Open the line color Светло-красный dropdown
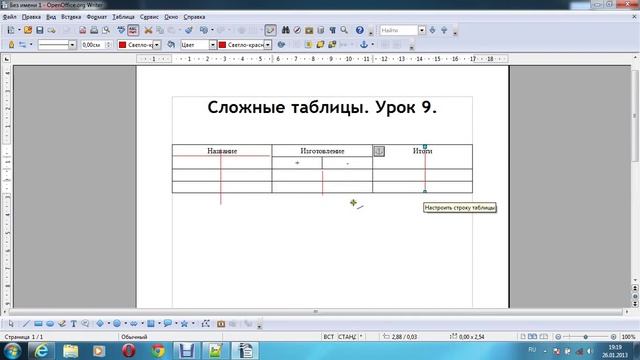The height and width of the screenshot is (360, 640). (157, 44)
